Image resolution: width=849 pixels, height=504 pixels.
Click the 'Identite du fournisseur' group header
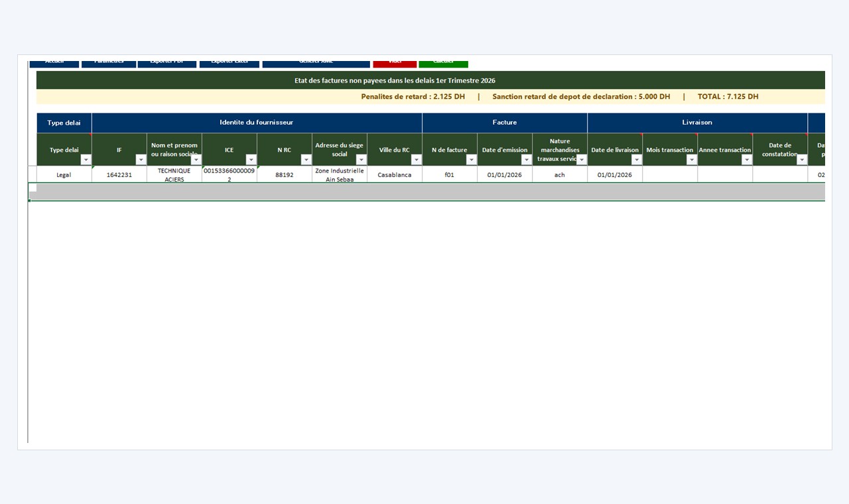257,123
